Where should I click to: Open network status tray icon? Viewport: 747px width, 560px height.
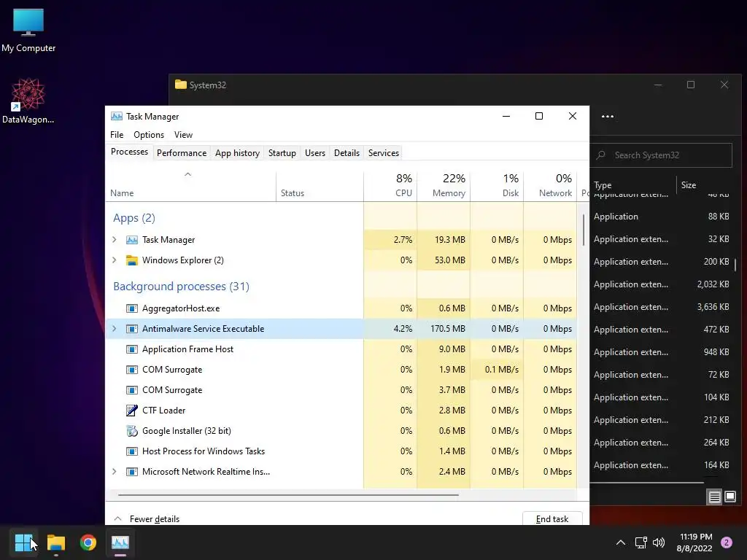[641, 542]
